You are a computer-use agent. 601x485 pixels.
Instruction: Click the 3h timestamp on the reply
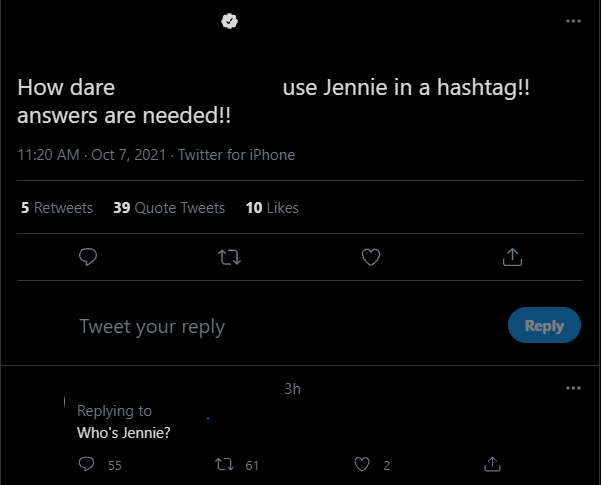pos(292,389)
